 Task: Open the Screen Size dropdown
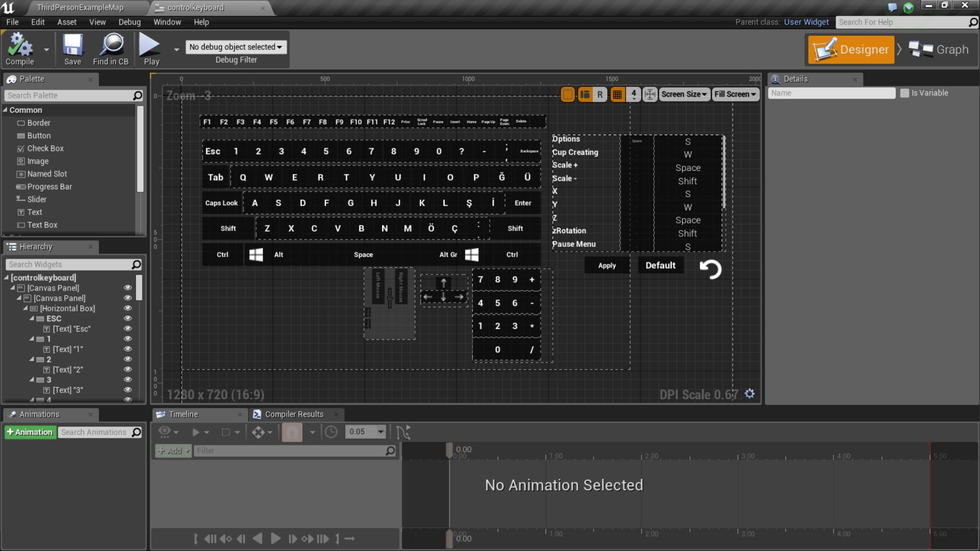pos(684,94)
